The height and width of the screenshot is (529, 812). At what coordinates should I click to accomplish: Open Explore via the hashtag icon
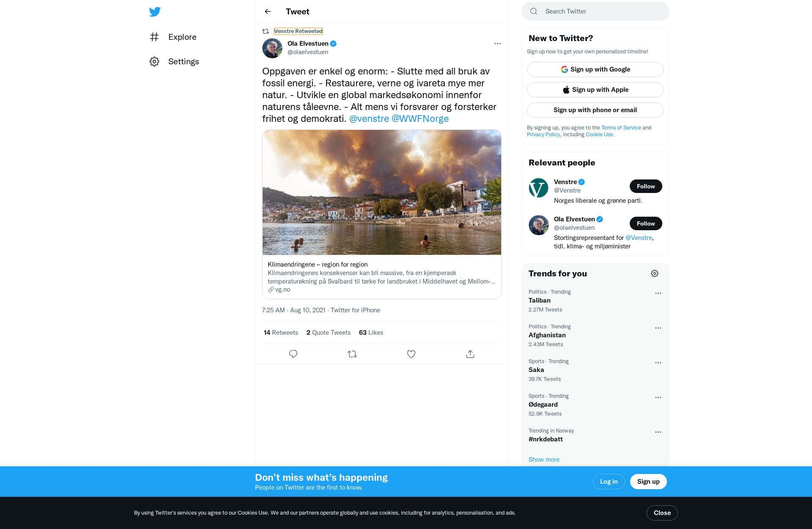[x=154, y=37]
